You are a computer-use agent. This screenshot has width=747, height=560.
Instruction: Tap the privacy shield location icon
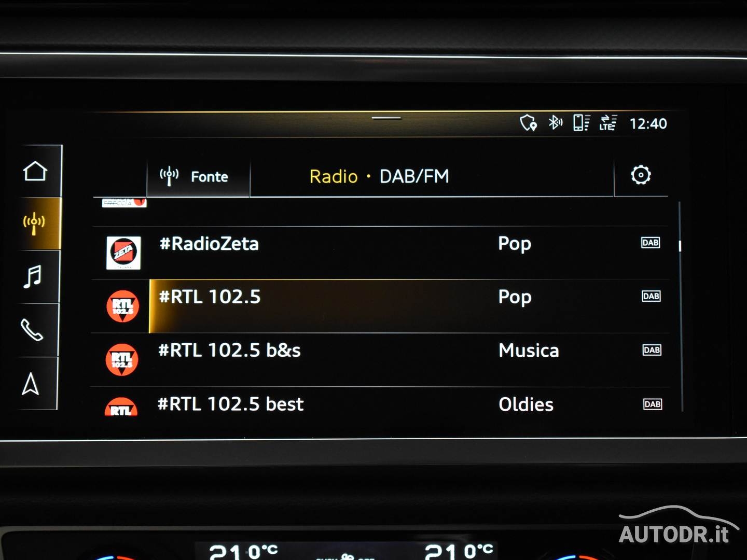point(528,123)
